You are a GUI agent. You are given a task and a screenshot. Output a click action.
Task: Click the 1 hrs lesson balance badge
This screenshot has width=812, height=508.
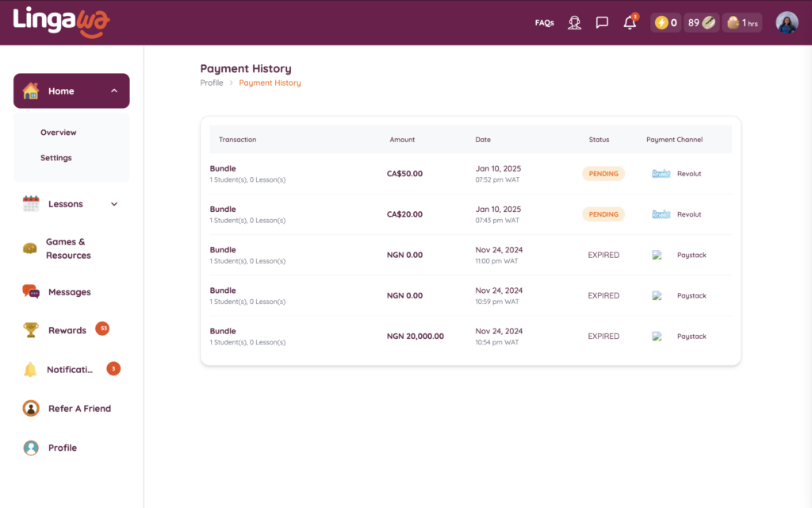(x=742, y=23)
